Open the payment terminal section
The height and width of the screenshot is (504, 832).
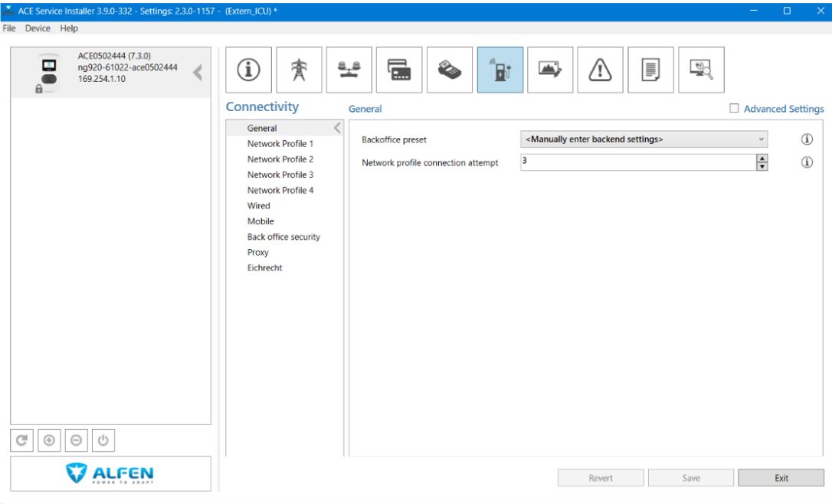450,70
